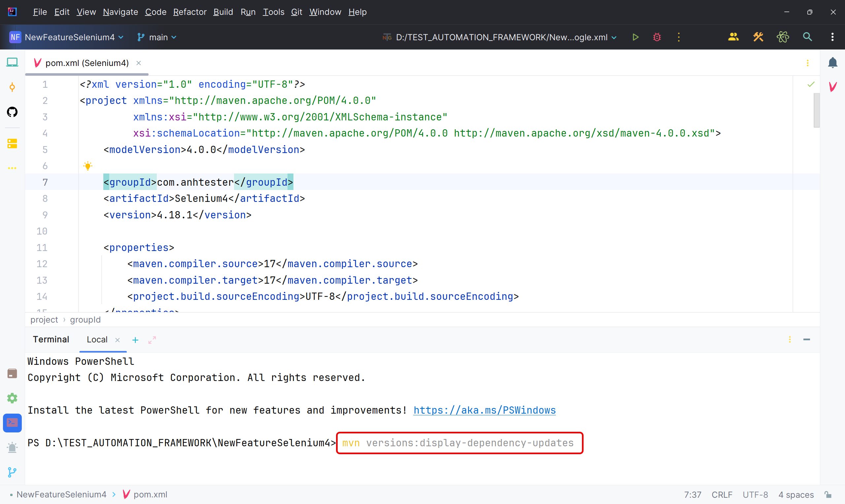Open the Code With Me people icon
Viewport: 845px width, 504px height.
pyautogui.click(x=733, y=37)
